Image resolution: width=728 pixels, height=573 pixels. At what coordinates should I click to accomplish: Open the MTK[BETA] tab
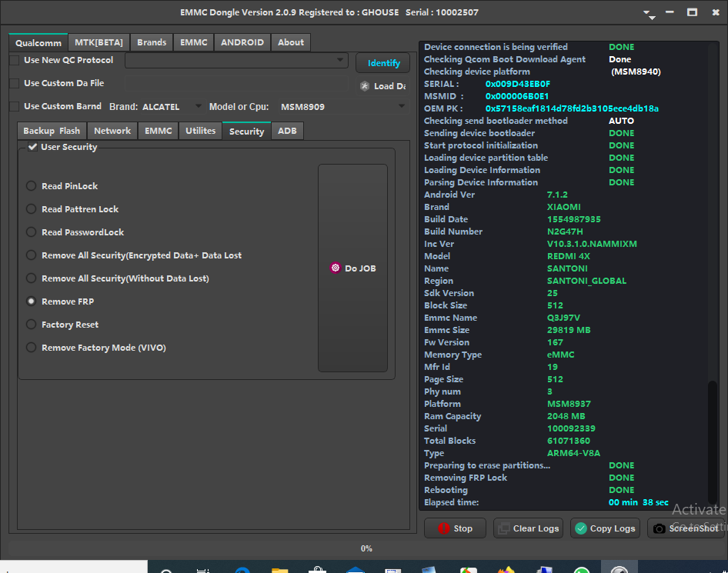point(99,42)
